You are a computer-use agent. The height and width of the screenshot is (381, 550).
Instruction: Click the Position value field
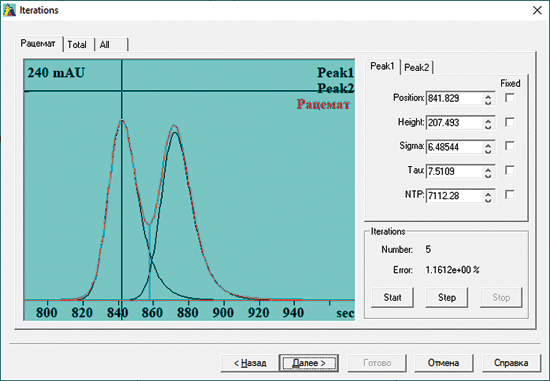pyautogui.click(x=454, y=98)
